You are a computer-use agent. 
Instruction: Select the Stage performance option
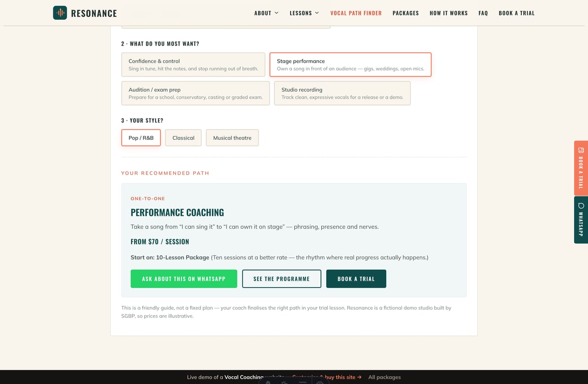(x=351, y=65)
